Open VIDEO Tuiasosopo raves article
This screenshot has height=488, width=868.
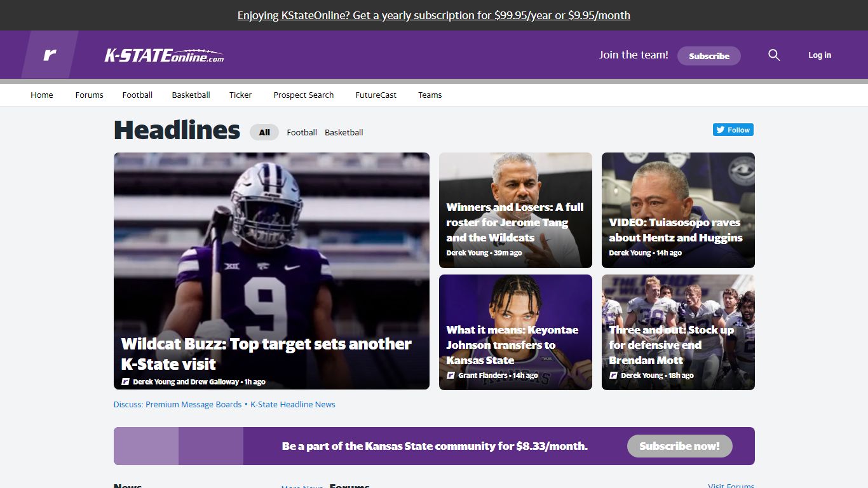[678, 210]
